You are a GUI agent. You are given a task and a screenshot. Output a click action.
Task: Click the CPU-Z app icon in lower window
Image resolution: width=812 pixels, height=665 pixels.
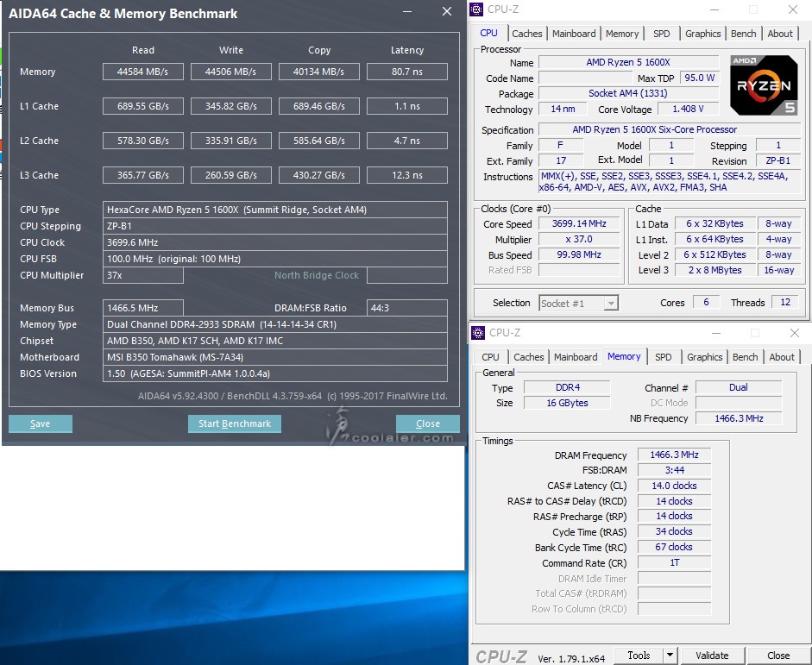tap(477, 333)
